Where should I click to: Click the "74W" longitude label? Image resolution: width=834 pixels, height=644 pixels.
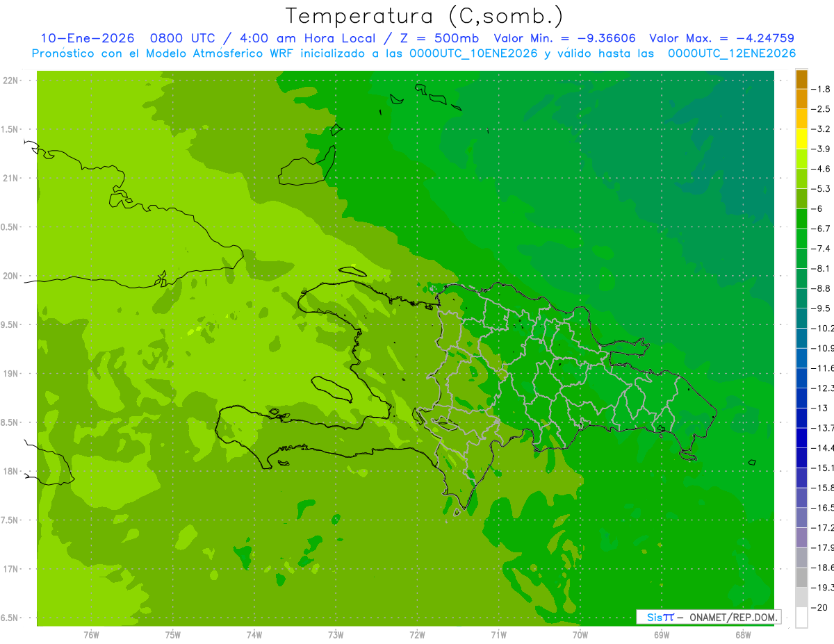click(x=254, y=634)
